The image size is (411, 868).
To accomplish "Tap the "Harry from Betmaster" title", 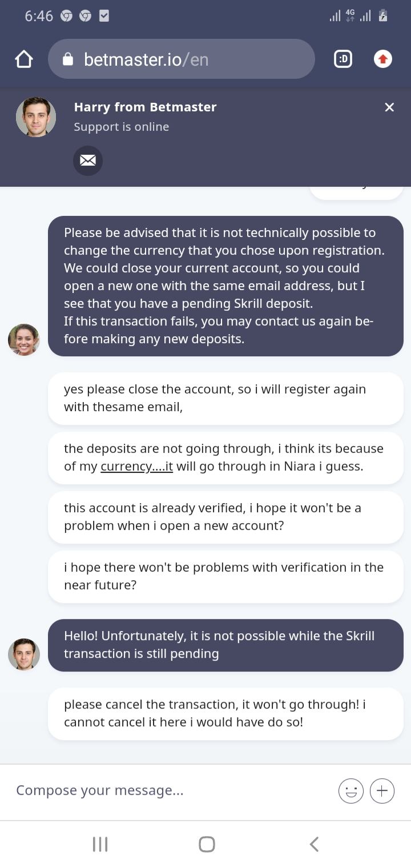I will [x=145, y=107].
